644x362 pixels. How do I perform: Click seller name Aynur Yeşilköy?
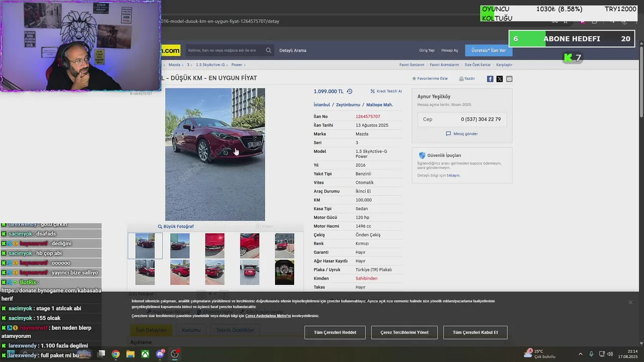434,97
